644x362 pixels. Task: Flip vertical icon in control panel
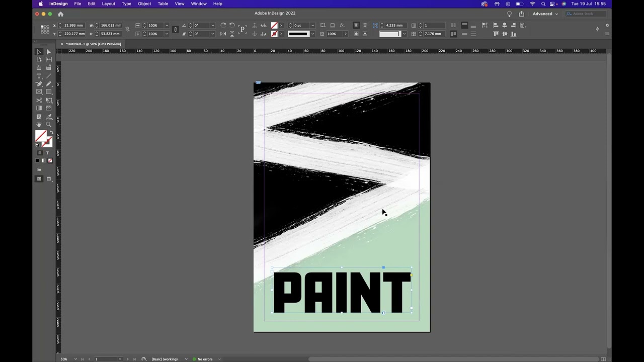pos(232,34)
